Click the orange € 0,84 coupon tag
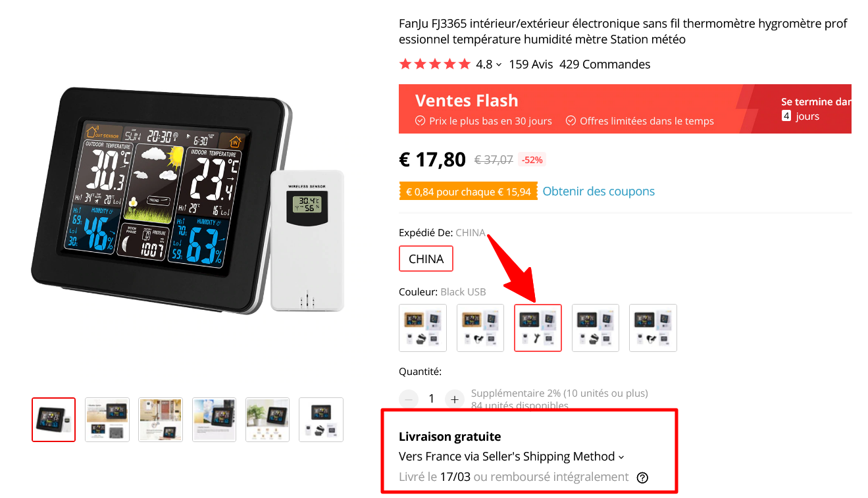The image size is (868, 498). click(467, 191)
